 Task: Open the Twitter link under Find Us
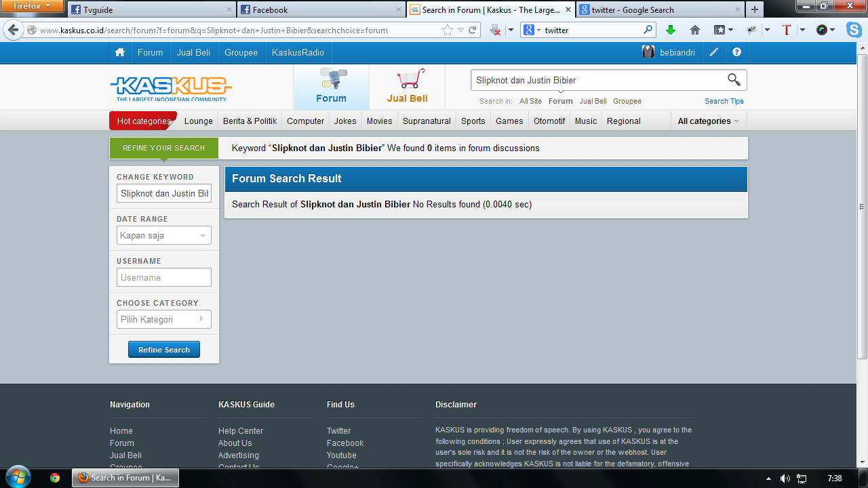338,431
